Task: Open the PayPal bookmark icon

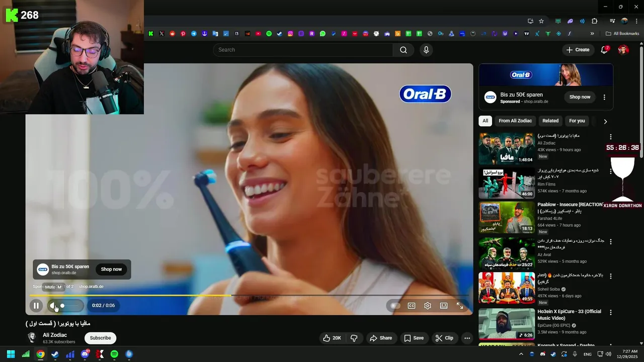Action: pos(333,34)
